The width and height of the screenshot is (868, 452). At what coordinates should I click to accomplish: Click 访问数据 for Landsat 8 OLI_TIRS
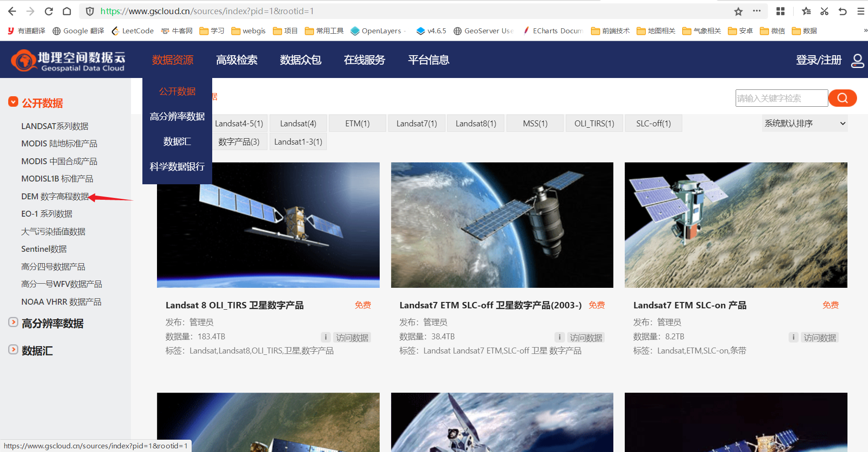tap(352, 338)
